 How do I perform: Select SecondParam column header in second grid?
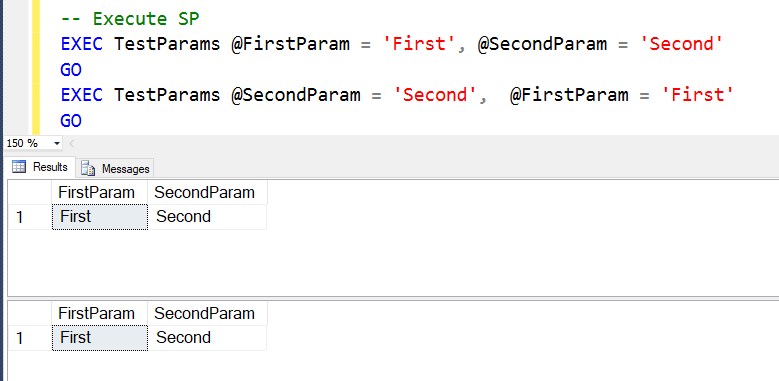(x=207, y=313)
